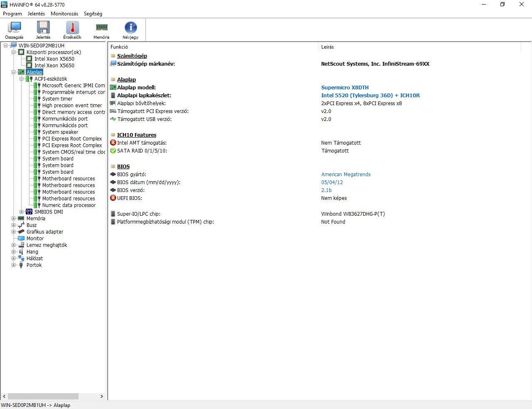Click the Memória RAM icon in tree
532x409 pixels.
click(21, 219)
